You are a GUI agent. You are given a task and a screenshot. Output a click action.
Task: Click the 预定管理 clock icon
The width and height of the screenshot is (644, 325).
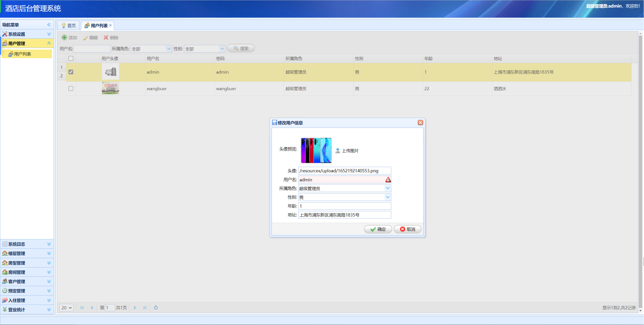(x=5, y=291)
